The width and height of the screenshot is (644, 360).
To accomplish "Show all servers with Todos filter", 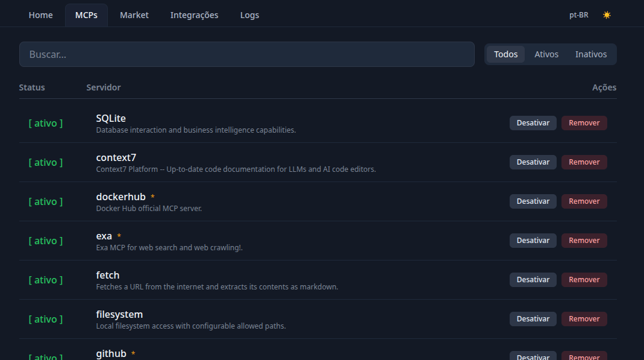I will pos(505,54).
